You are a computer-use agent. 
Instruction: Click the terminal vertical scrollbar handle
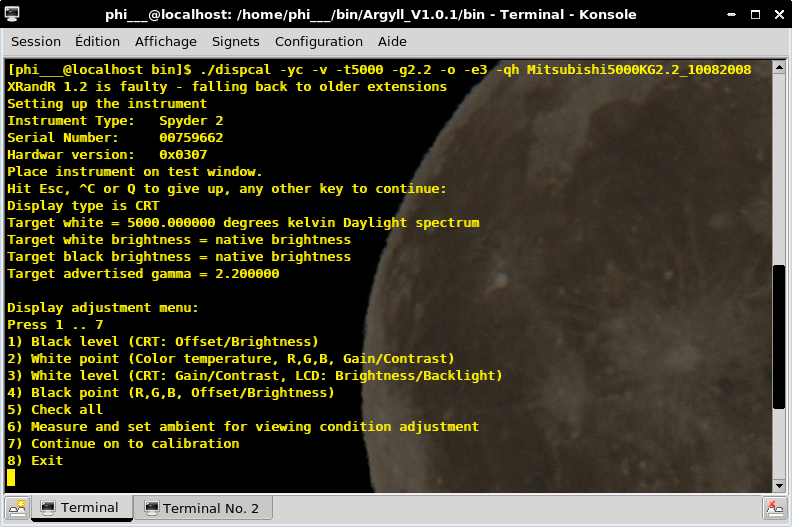[x=779, y=337]
